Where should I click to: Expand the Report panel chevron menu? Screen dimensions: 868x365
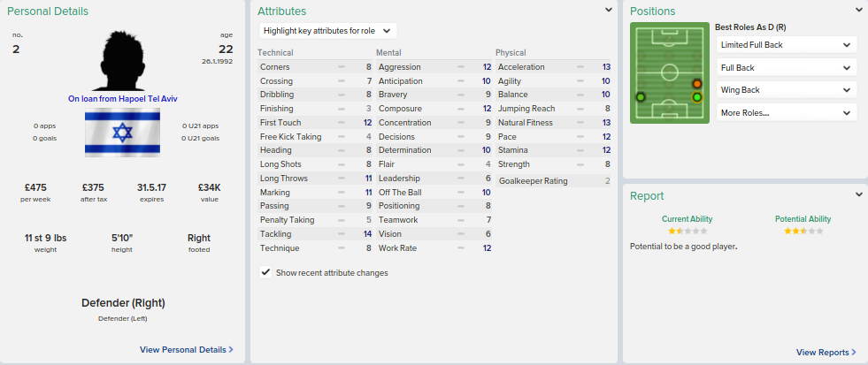click(860, 195)
